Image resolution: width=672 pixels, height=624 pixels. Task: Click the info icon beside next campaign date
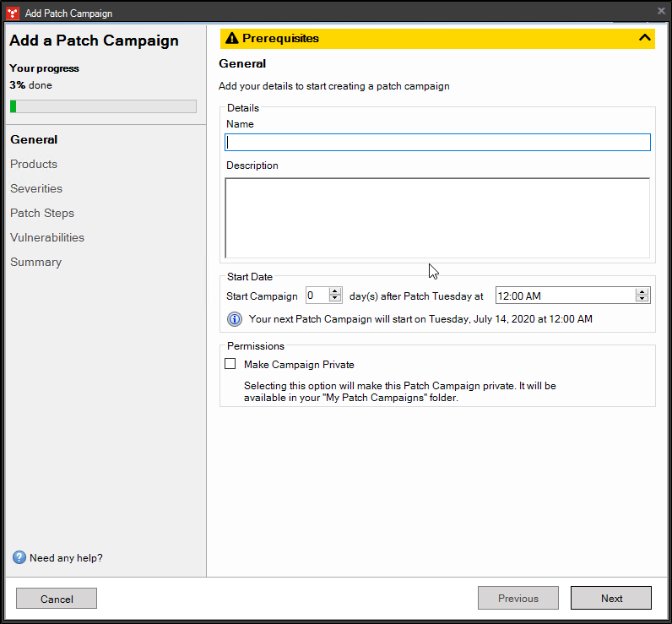point(235,319)
